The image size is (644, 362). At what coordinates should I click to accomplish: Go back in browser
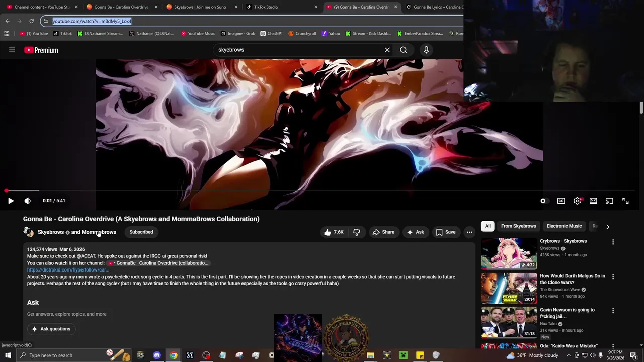[7, 21]
